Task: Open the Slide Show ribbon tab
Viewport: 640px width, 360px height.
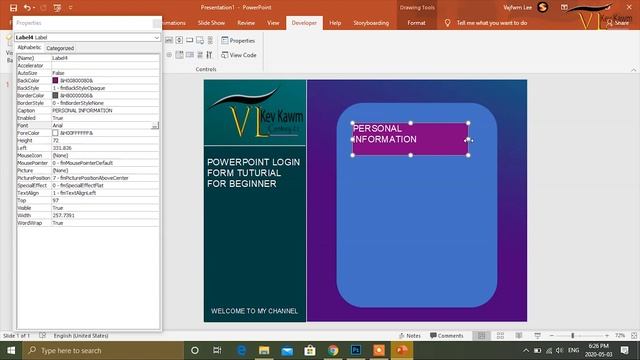Action: [x=211, y=23]
